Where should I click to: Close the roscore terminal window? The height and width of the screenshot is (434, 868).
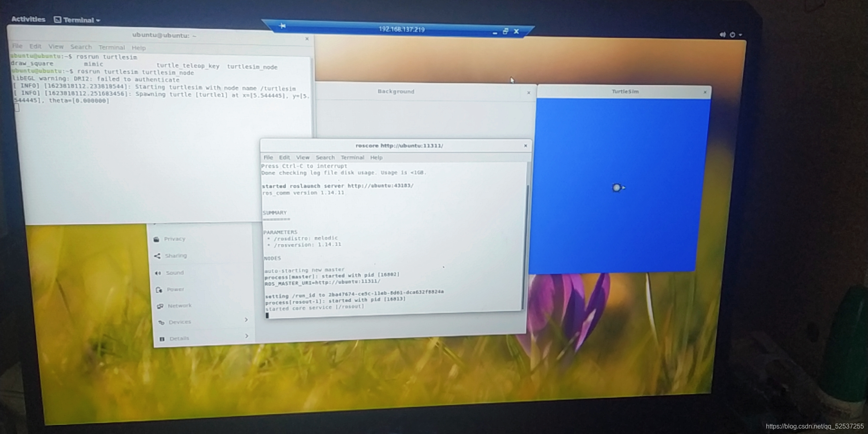525,146
